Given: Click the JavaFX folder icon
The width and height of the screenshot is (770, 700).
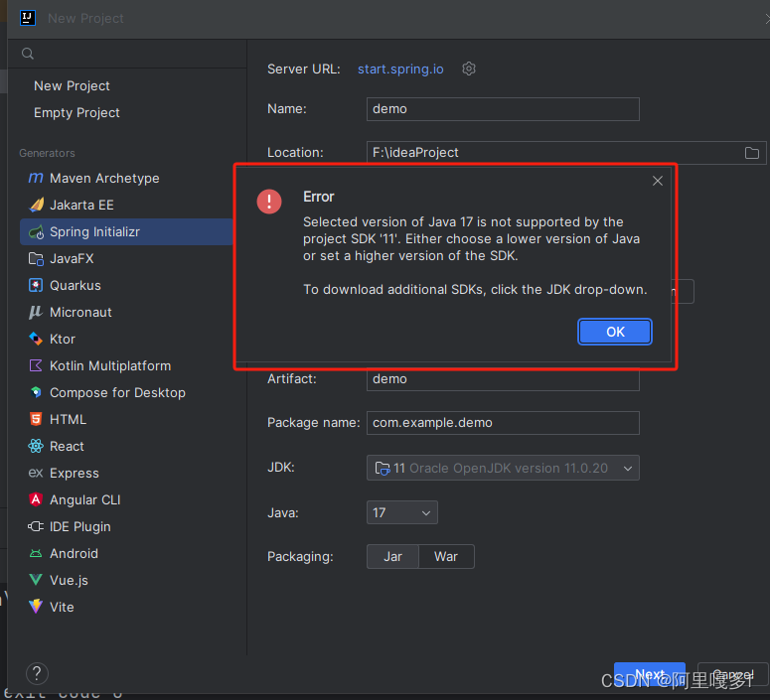Looking at the screenshot, I should 36,259.
